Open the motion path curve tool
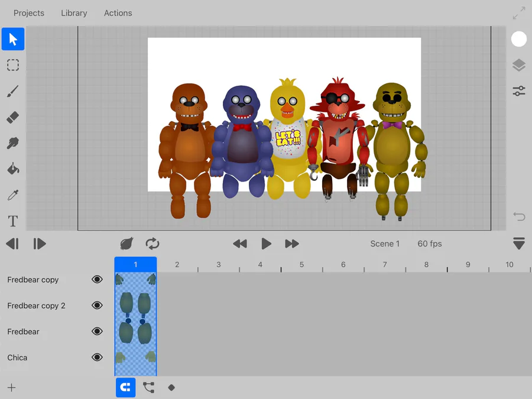Image resolution: width=532 pixels, height=399 pixels. point(148,387)
